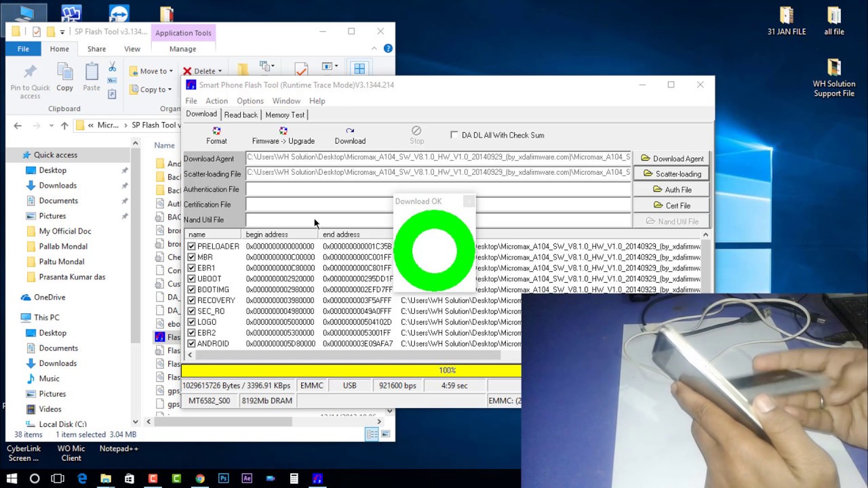Expand the Copy to dropdown
Screen dimensions: 868x488
(171, 89)
